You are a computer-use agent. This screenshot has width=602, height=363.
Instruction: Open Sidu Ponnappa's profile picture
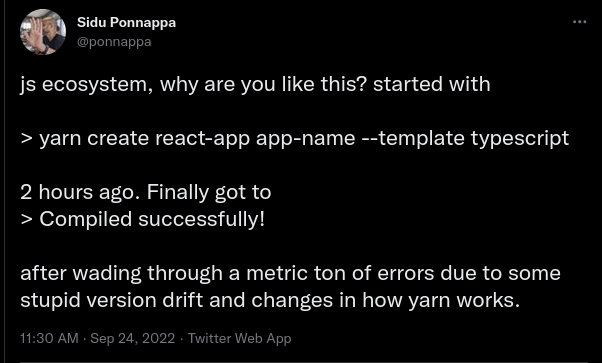tap(43, 32)
